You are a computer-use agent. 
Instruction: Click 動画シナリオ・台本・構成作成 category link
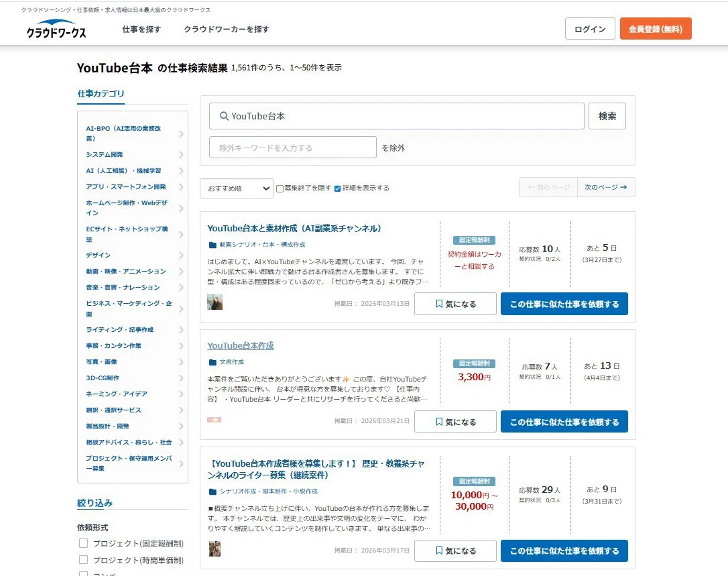pos(262,245)
